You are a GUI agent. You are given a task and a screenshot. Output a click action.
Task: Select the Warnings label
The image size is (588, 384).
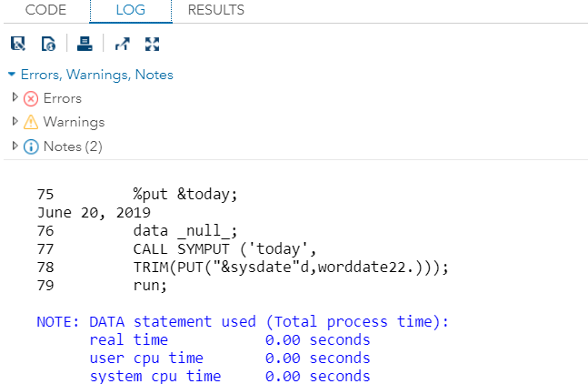(x=74, y=122)
